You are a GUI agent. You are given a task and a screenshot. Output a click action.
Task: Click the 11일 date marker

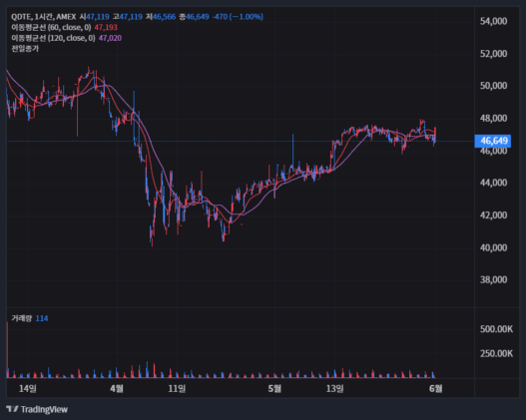coord(177,388)
